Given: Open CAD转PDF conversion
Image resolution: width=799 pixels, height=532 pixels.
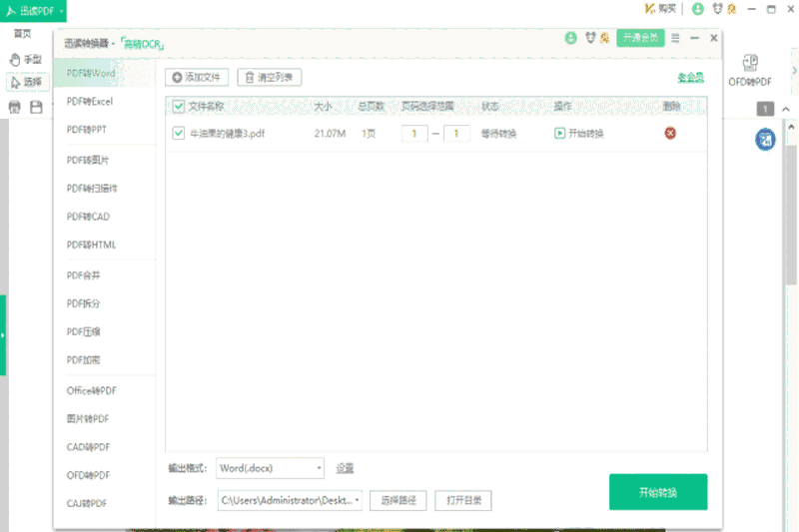Looking at the screenshot, I should [x=88, y=447].
